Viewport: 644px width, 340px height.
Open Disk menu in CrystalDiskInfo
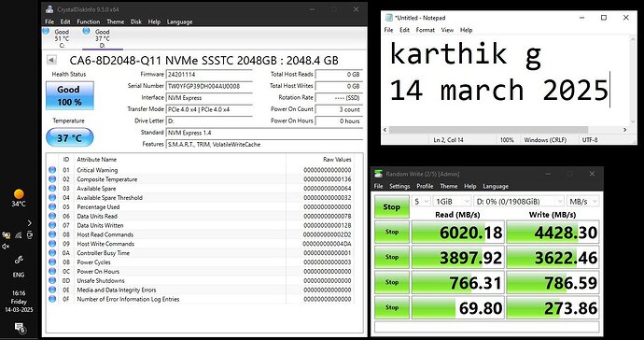point(136,21)
